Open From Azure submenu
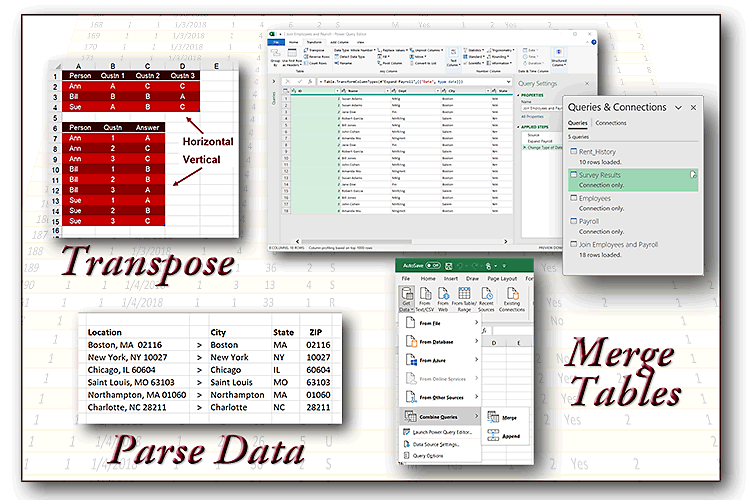The height and width of the screenshot is (500, 750). [x=440, y=360]
